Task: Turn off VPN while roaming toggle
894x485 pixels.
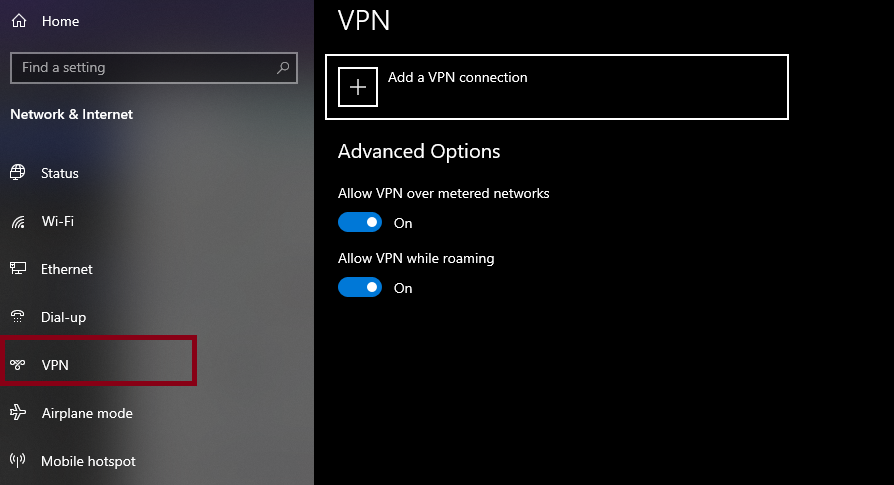Action: tap(360, 287)
